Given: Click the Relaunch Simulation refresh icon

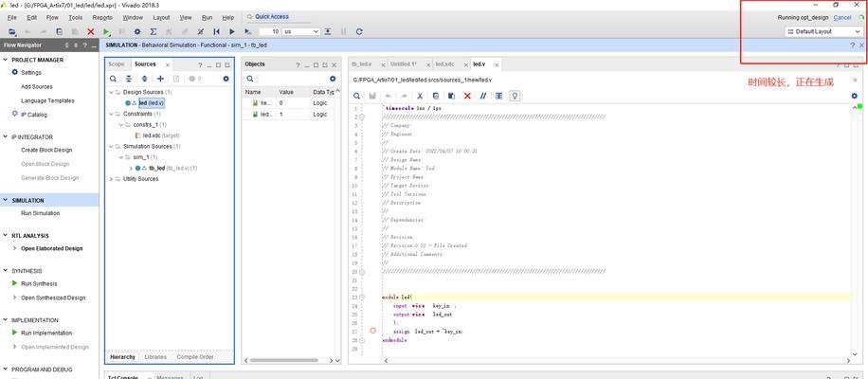Looking at the screenshot, I should [x=359, y=32].
